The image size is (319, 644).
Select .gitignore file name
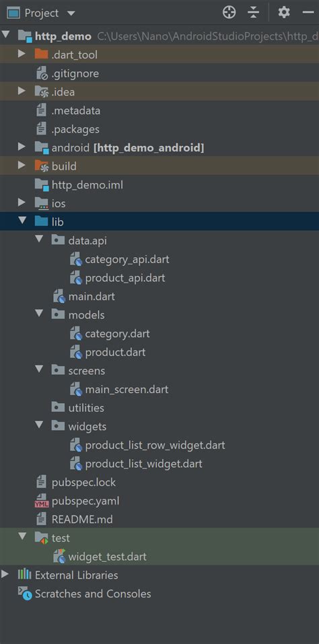coord(75,73)
